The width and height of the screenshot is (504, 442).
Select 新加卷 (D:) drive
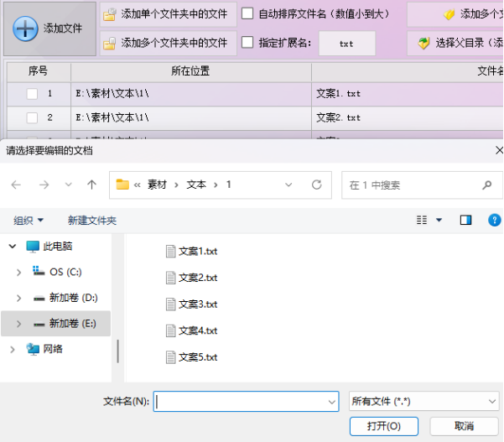point(73,298)
